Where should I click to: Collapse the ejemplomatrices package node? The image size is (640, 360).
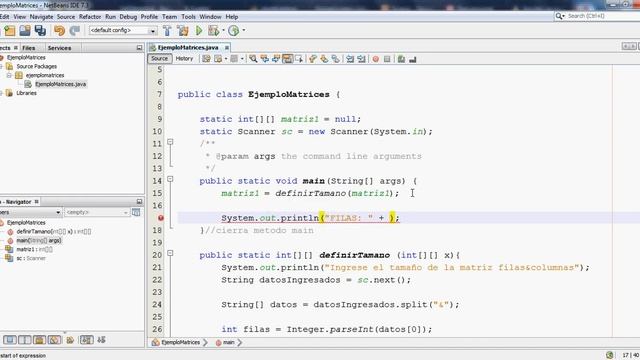(9, 76)
